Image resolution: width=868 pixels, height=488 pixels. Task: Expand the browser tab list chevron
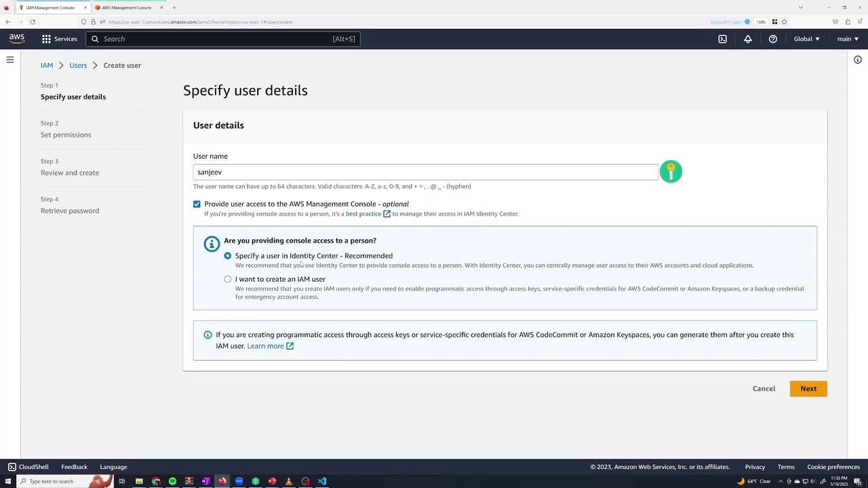tap(801, 7)
